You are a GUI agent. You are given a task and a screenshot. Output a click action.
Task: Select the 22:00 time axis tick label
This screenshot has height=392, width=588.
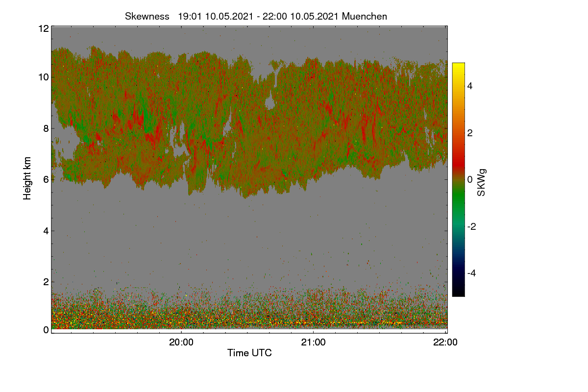click(445, 343)
